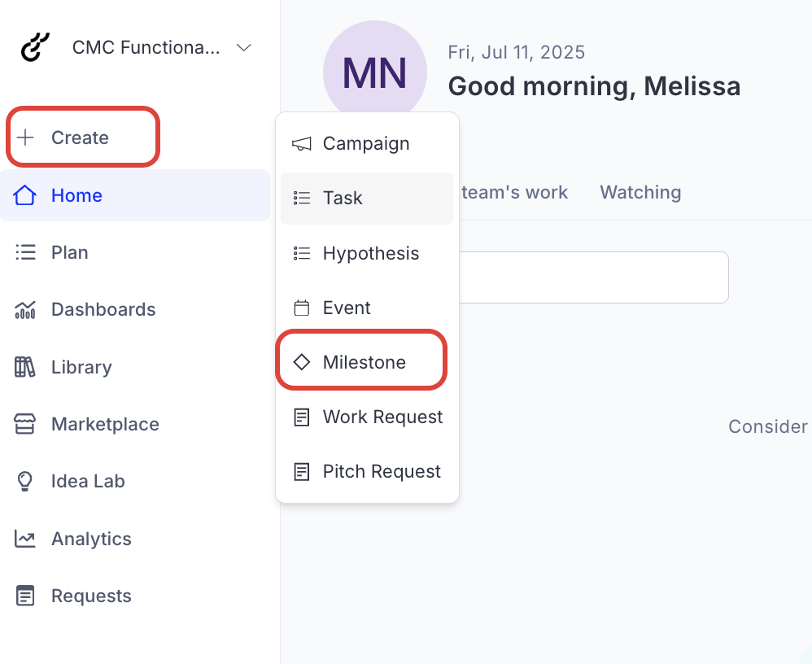Click the Idea Lab lightbulb icon
The image size is (812, 664).
25,481
